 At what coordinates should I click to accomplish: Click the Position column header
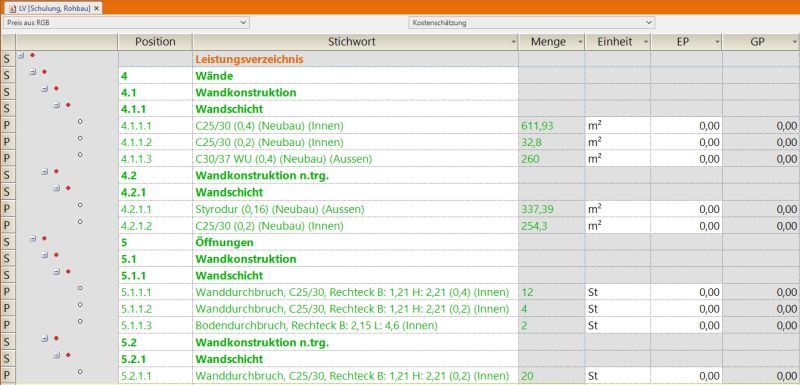[x=155, y=42]
